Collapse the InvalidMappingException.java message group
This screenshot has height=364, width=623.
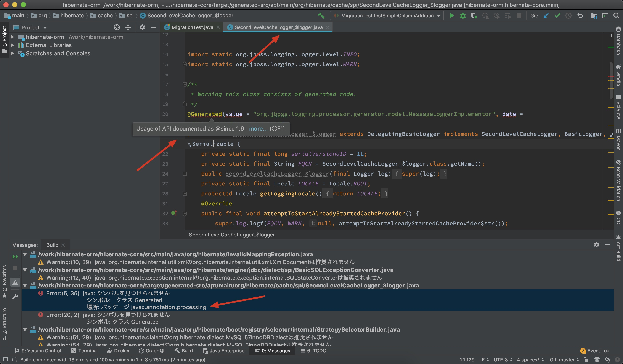click(25, 254)
